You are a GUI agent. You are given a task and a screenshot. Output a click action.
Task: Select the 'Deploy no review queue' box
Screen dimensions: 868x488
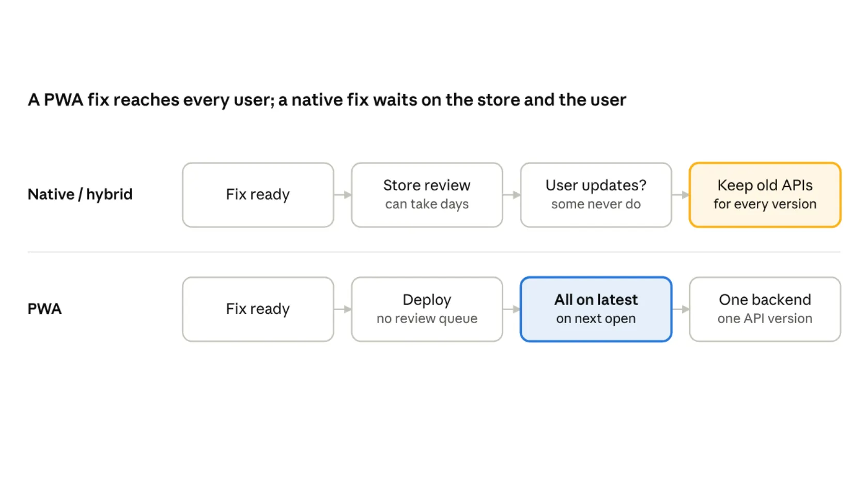[x=427, y=309]
